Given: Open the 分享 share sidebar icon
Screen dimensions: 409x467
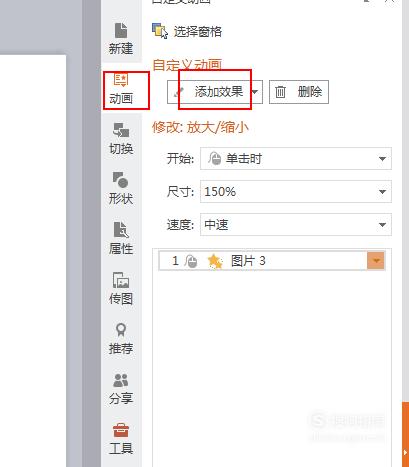Looking at the screenshot, I should 121,388.
